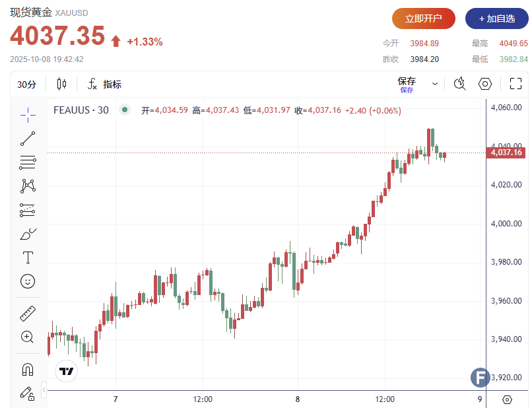
Task: Open the 指标 indicators menu
Action: tap(104, 85)
